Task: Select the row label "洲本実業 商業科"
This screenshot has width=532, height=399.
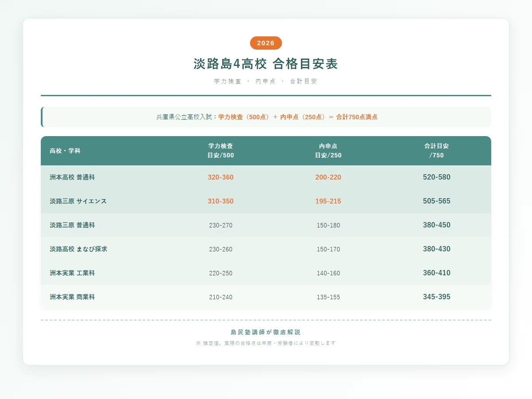Action: click(72, 297)
